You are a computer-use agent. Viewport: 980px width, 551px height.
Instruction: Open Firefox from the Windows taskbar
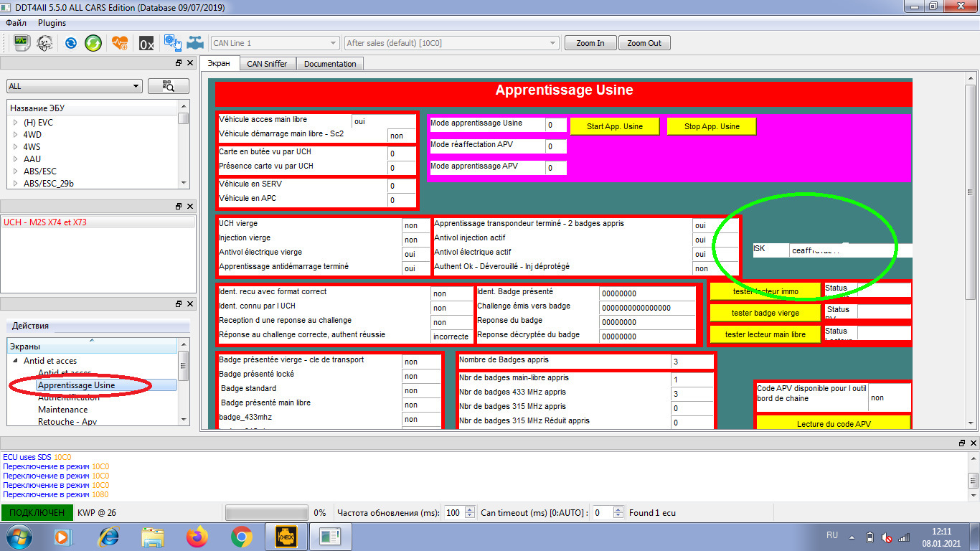pyautogui.click(x=197, y=536)
